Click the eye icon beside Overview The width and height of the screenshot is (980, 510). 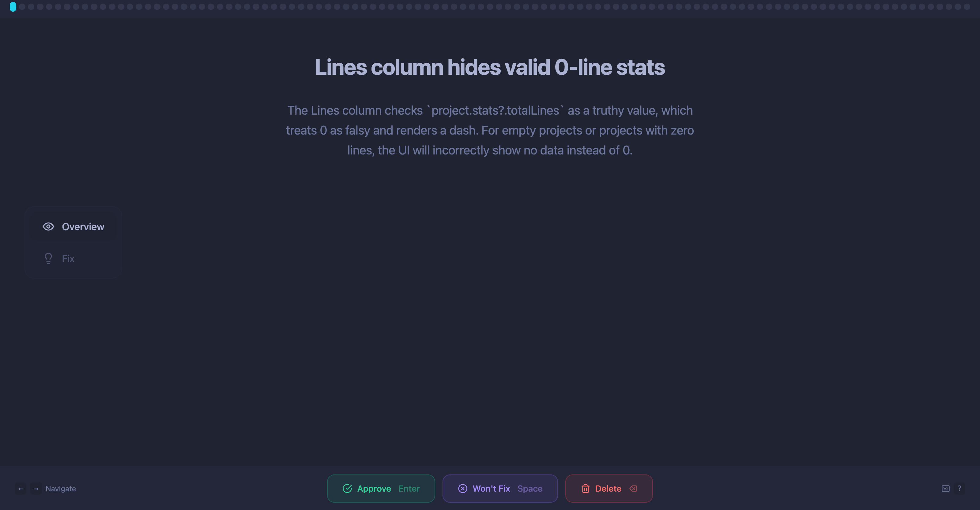click(x=48, y=227)
